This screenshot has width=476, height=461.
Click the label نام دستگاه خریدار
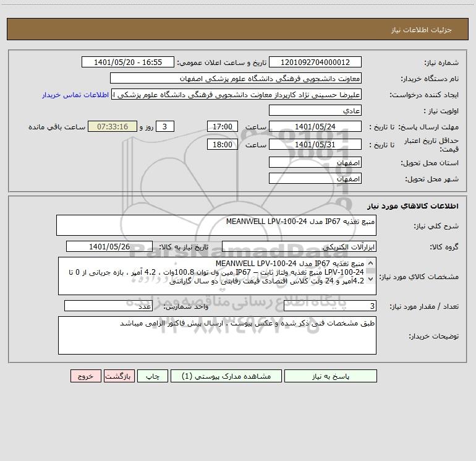[430, 79]
